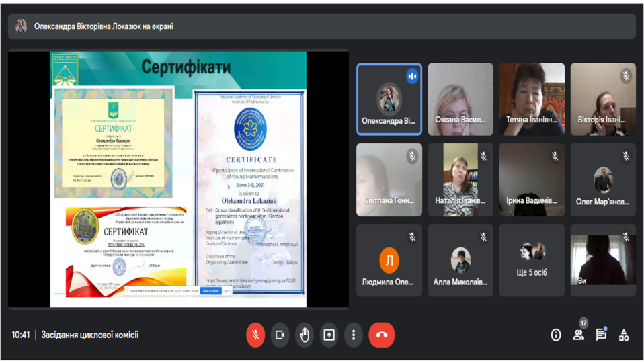Open meeting details info icon
The image size is (644, 363).
click(x=556, y=335)
